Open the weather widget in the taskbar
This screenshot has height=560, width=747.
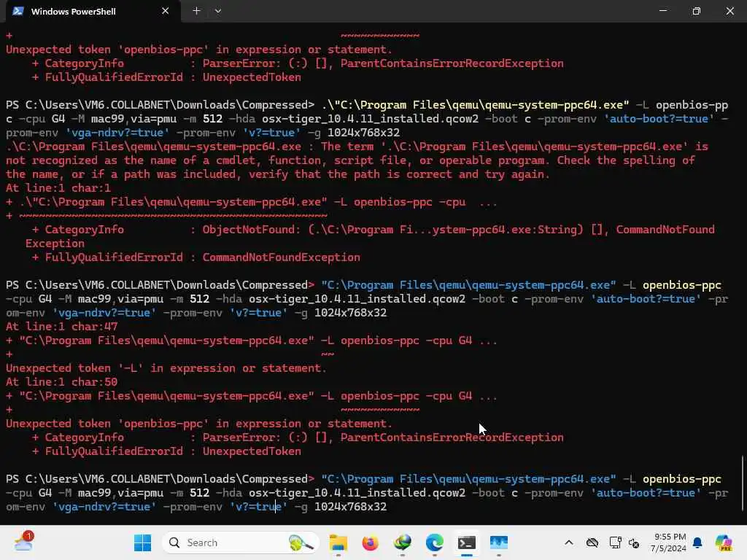click(x=23, y=542)
